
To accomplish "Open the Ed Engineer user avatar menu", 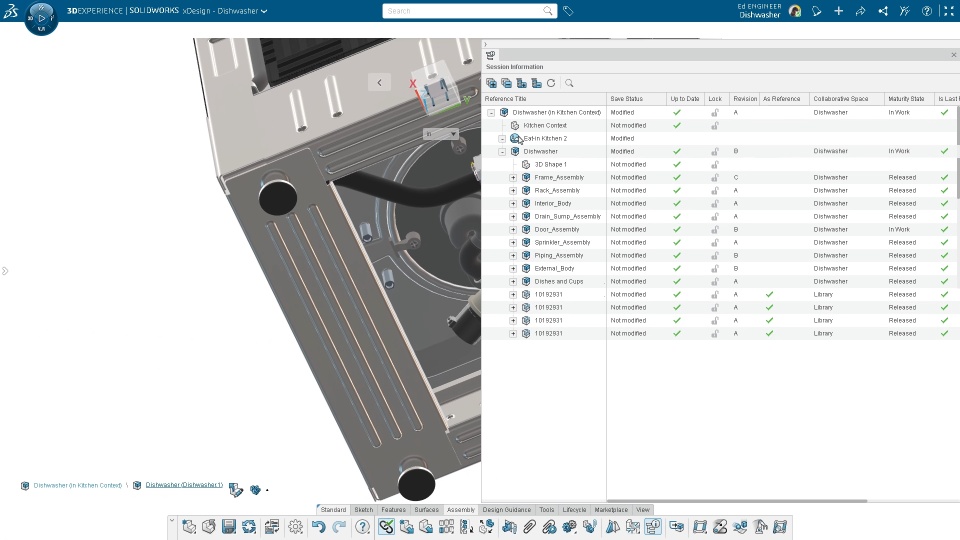I will (795, 11).
